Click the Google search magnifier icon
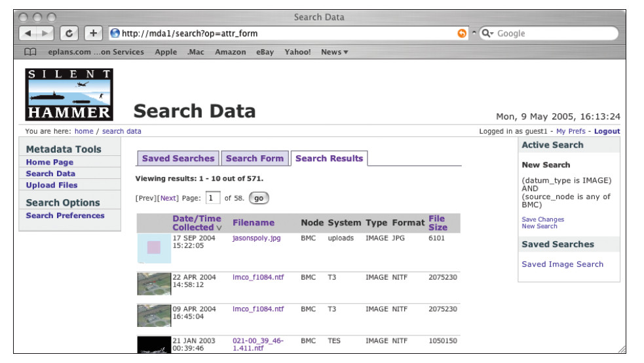 click(x=487, y=33)
